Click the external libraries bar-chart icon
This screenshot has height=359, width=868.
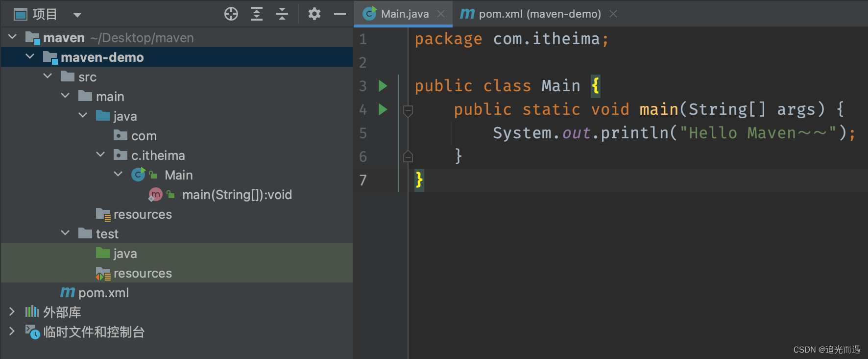(x=32, y=311)
